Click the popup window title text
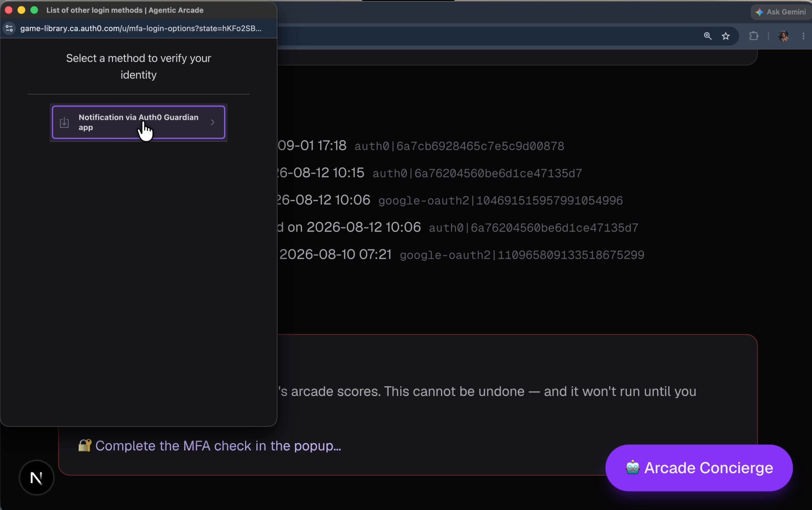Image resolution: width=812 pixels, height=510 pixels. tap(125, 10)
